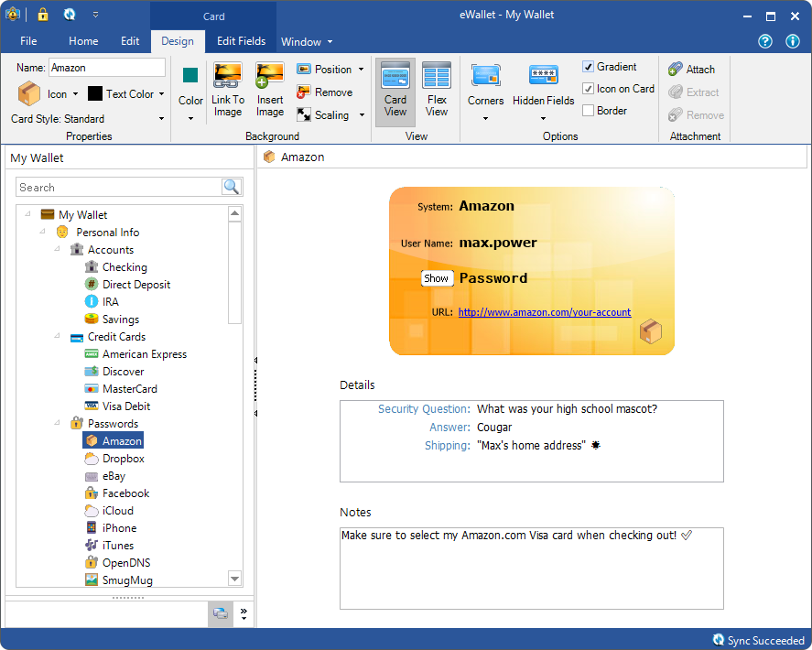Screen dimensions: 812x650
Task: Expand the navigation pane overflow chevron
Action: (x=244, y=613)
